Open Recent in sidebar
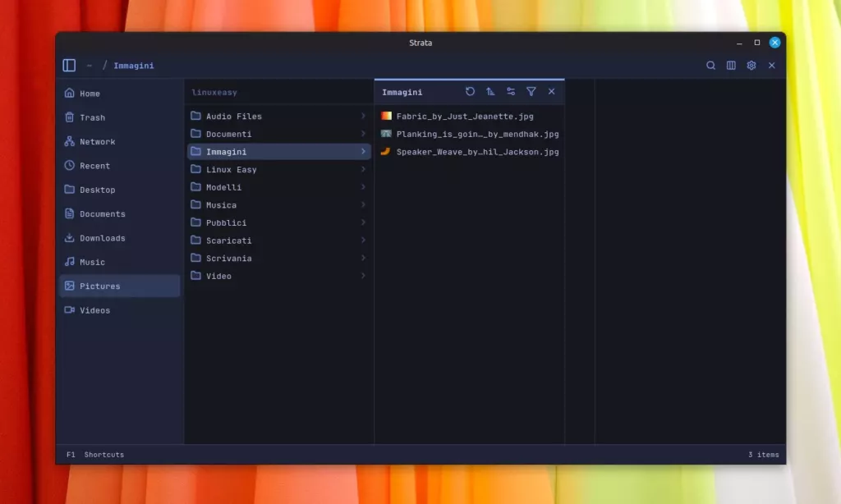 point(120,166)
